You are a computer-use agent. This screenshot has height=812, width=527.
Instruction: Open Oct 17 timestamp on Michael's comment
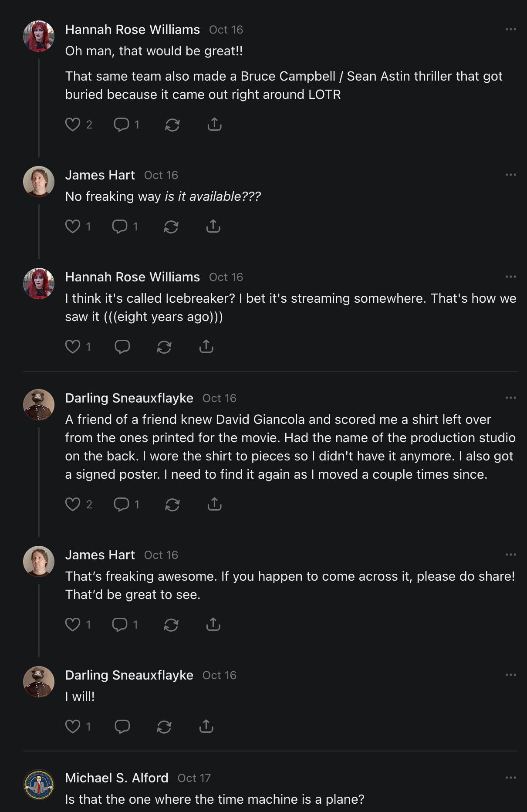[x=194, y=778]
